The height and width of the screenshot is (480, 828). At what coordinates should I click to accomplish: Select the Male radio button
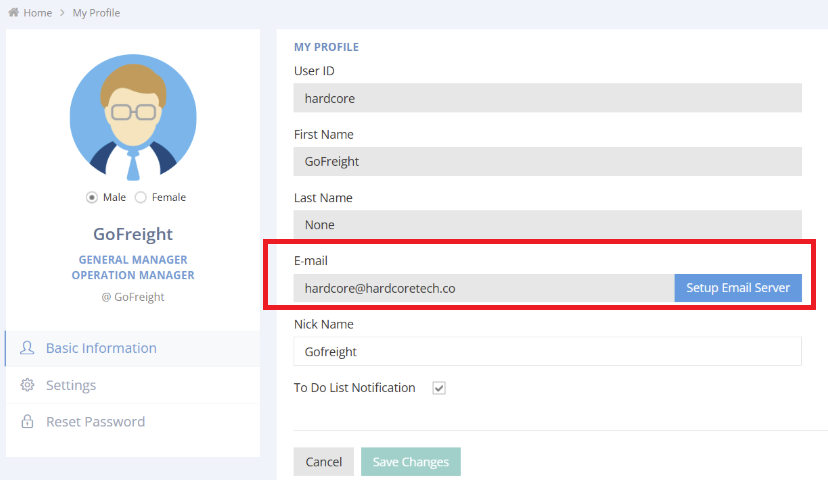92,197
